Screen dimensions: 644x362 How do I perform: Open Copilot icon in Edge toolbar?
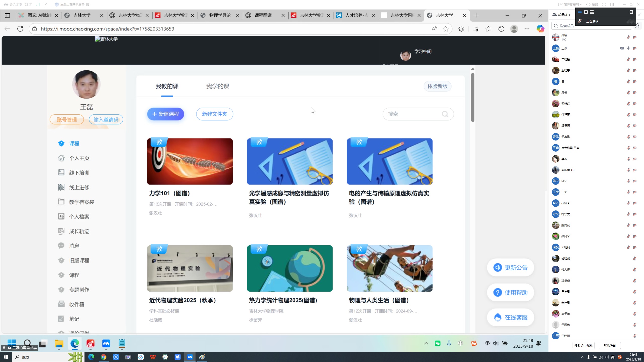point(540,29)
